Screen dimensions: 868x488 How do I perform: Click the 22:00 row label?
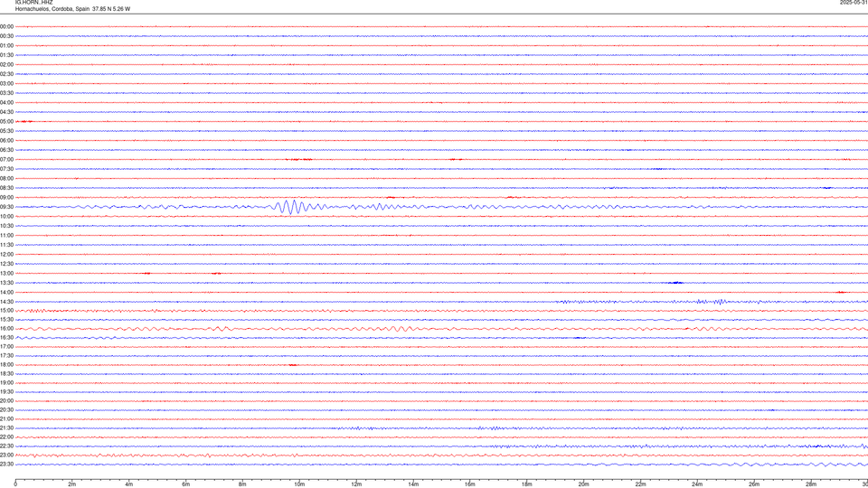click(x=6, y=437)
